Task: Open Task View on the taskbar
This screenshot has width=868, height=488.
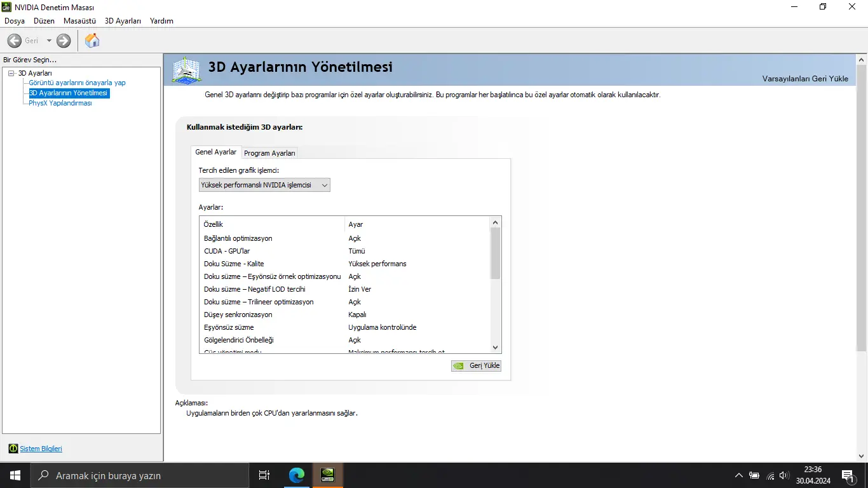Action: coord(264,475)
